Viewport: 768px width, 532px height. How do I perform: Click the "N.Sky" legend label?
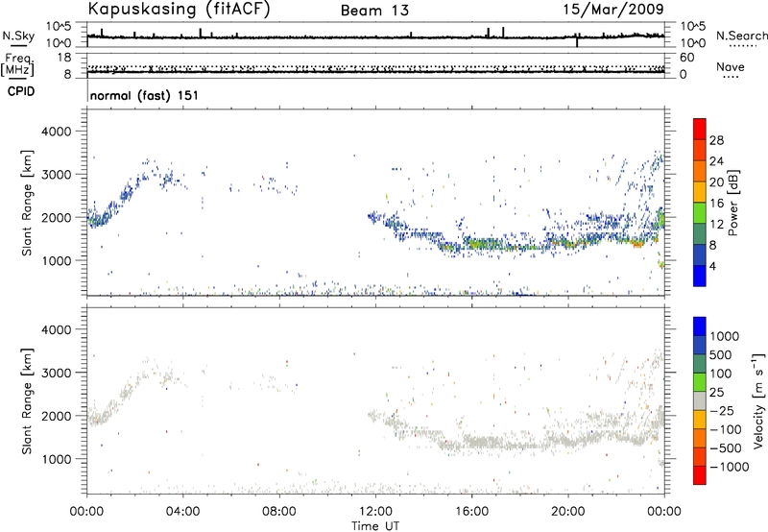pyautogui.click(x=18, y=36)
